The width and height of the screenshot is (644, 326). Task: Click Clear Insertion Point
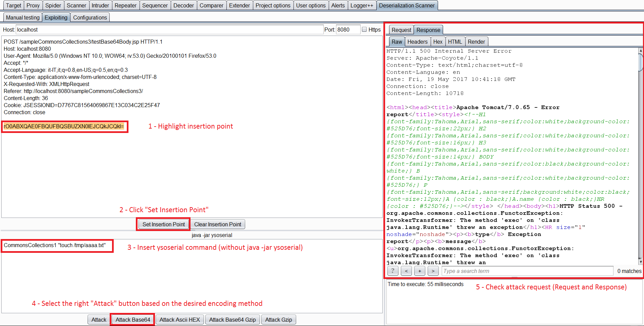pyautogui.click(x=218, y=224)
